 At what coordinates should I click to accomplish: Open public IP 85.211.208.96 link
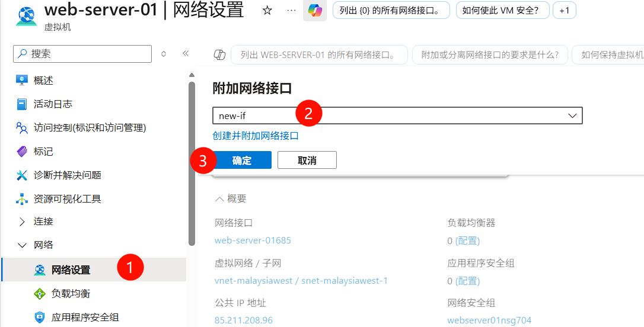tap(244, 320)
